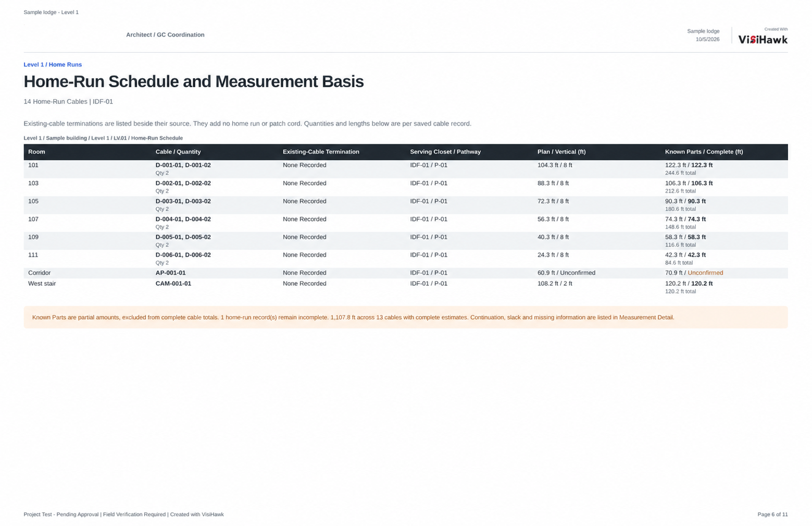Click the '84.6 ft total' value
This screenshot has width=812, height=526.
pos(679,263)
